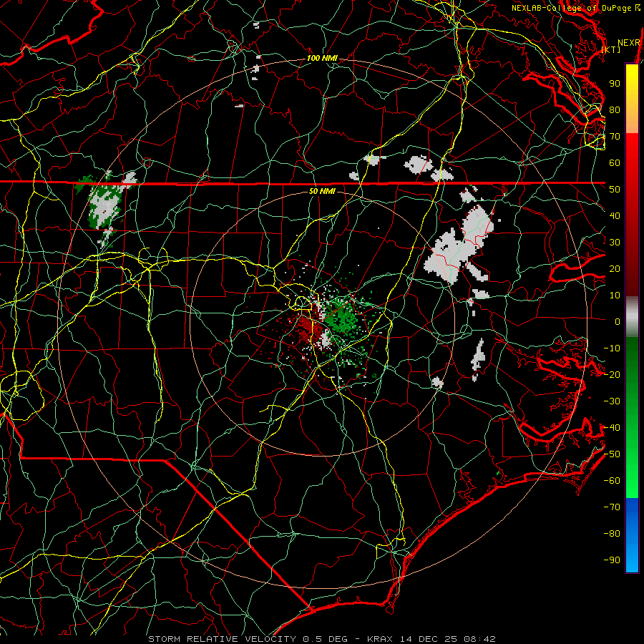Click the 30 value on the velocity scale
This screenshot has width=644, height=644.
click(x=615, y=243)
